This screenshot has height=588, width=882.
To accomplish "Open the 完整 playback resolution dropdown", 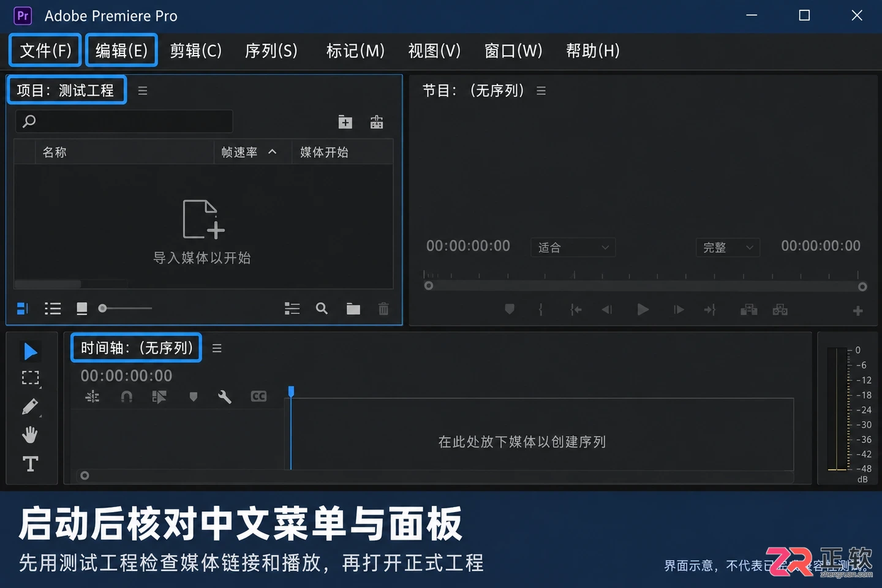I will pos(728,247).
